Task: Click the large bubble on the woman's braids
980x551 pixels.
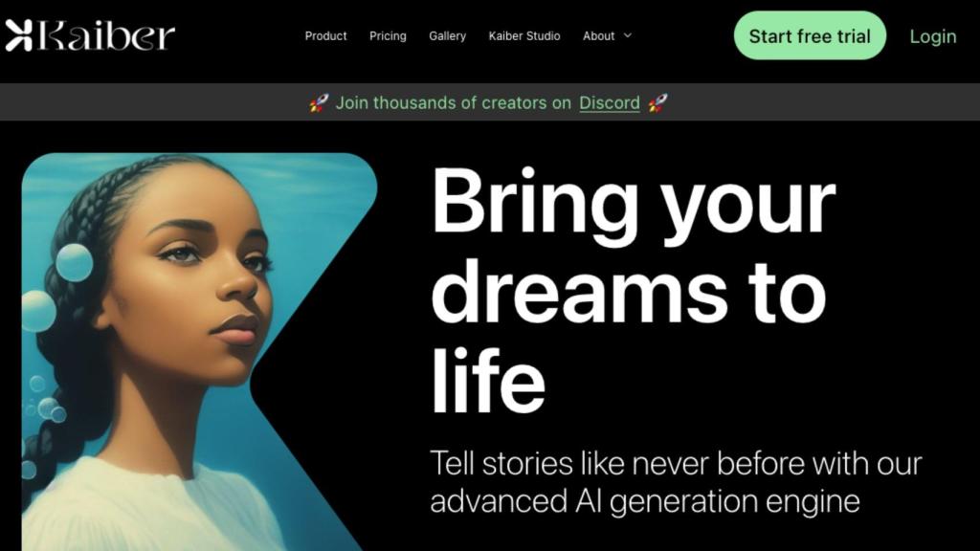Action: point(75,262)
